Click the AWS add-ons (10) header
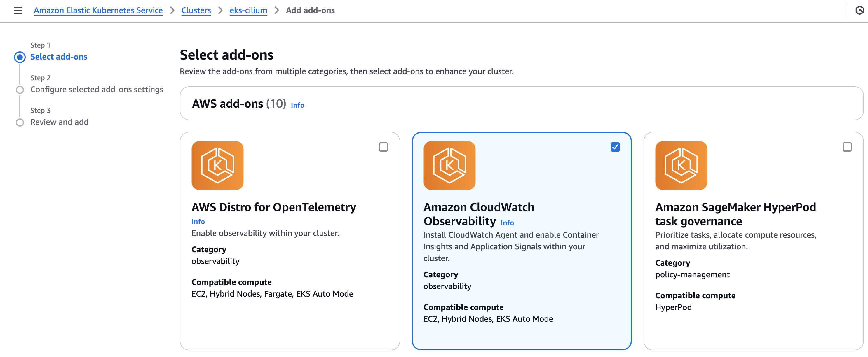868x357 pixels. 239,103
